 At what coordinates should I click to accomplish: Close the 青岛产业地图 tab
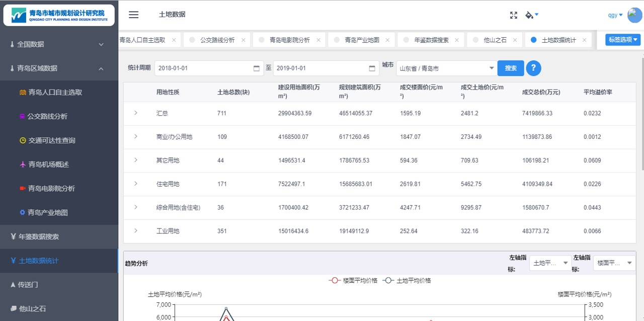(388, 40)
